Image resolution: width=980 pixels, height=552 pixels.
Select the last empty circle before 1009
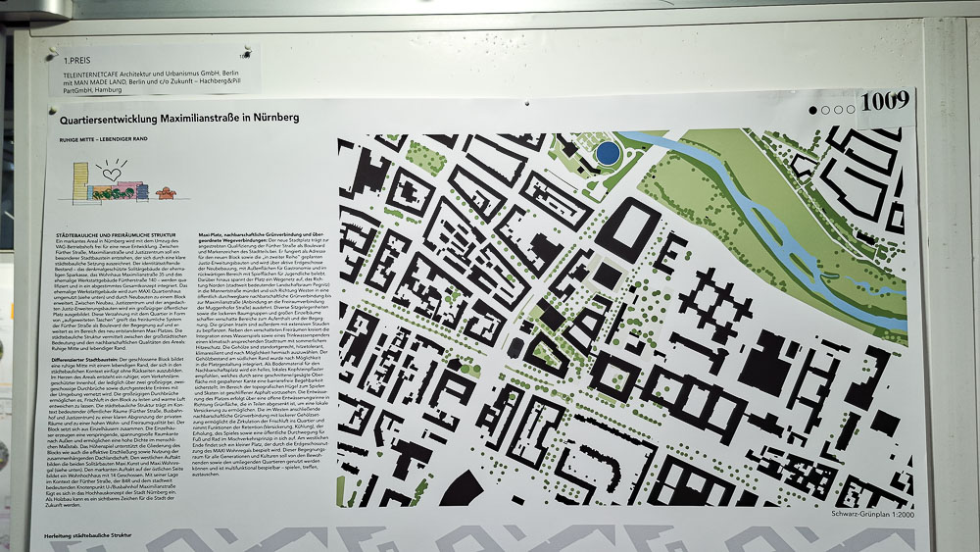pos(850,110)
